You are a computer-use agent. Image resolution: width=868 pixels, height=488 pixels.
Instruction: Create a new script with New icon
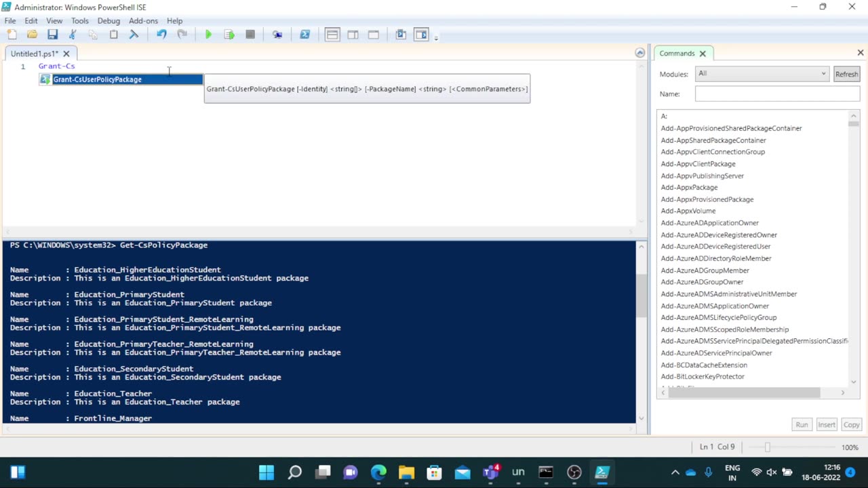coord(12,35)
